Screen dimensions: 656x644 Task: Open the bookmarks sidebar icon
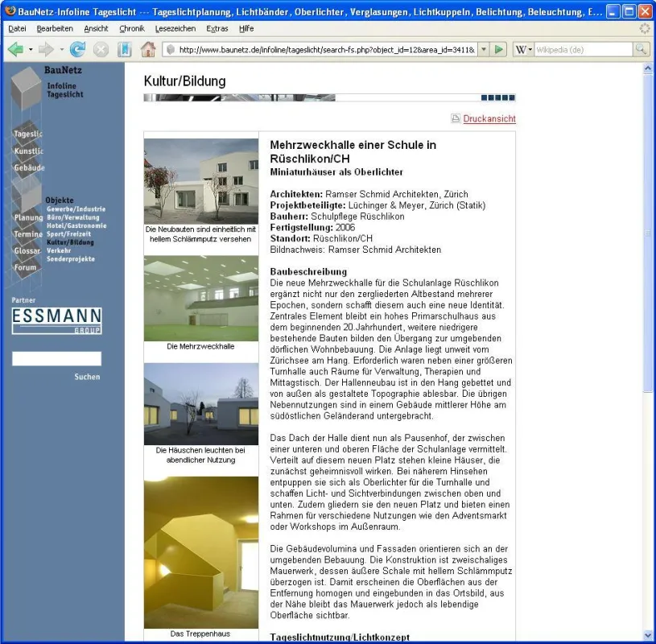124,49
